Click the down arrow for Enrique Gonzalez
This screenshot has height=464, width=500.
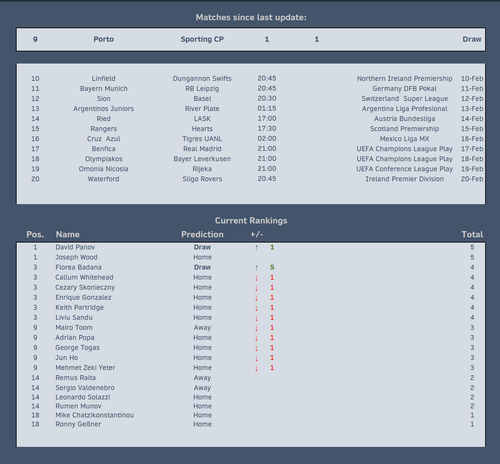pyautogui.click(x=256, y=298)
